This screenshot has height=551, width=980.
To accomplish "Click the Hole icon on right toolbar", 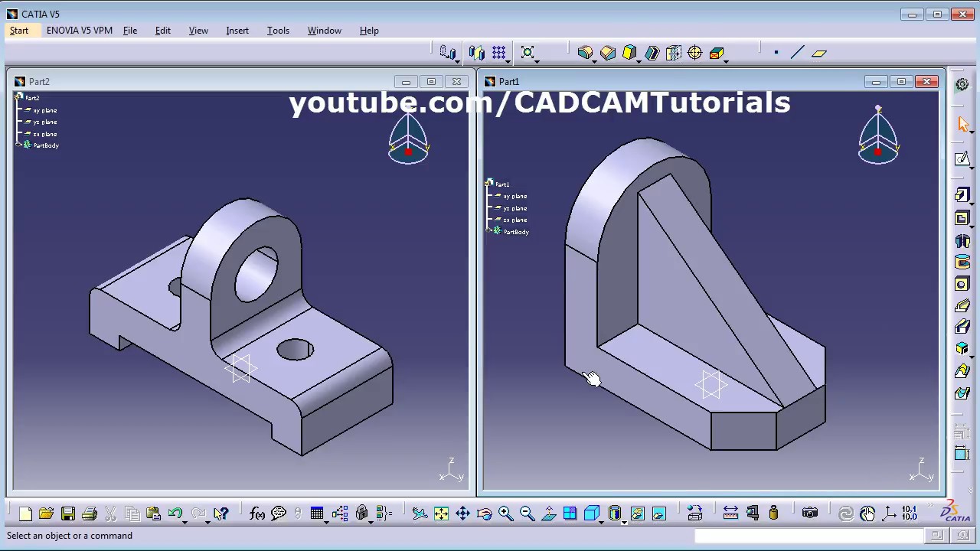I will (x=962, y=285).
